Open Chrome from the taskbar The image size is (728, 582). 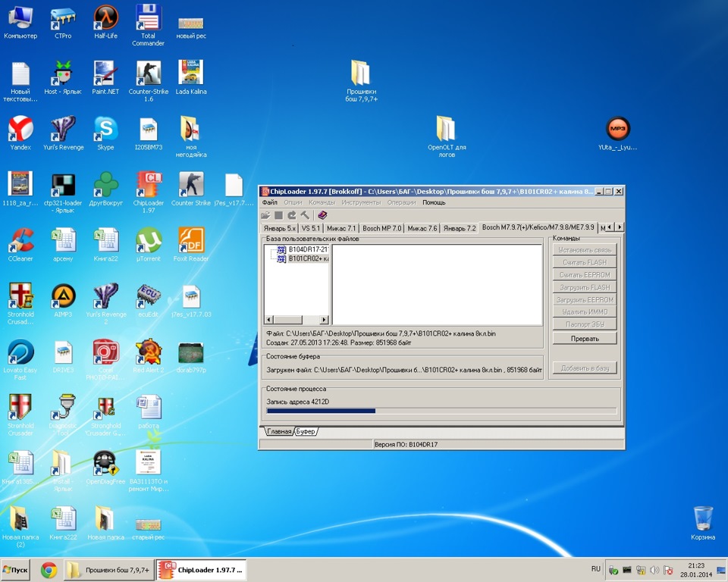click(49, 570)
